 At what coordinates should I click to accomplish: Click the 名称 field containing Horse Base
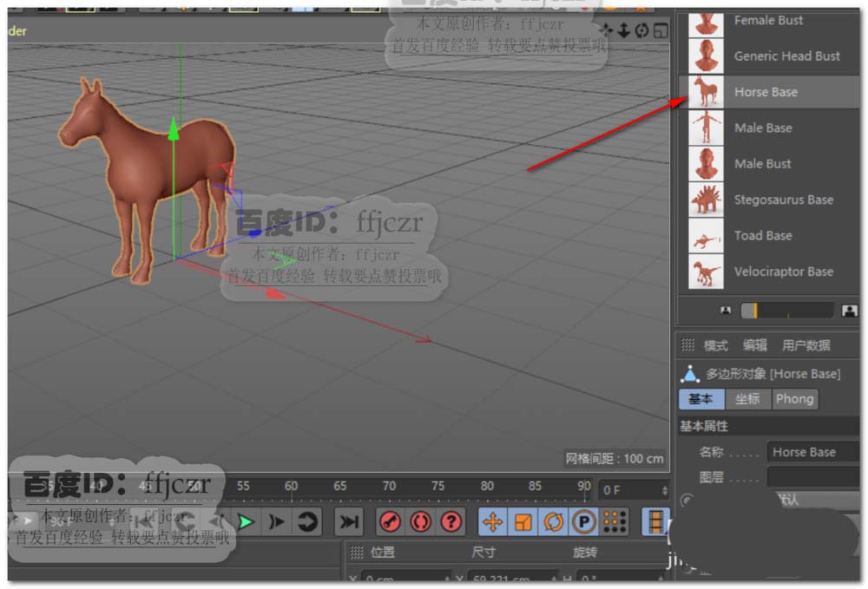812,453
